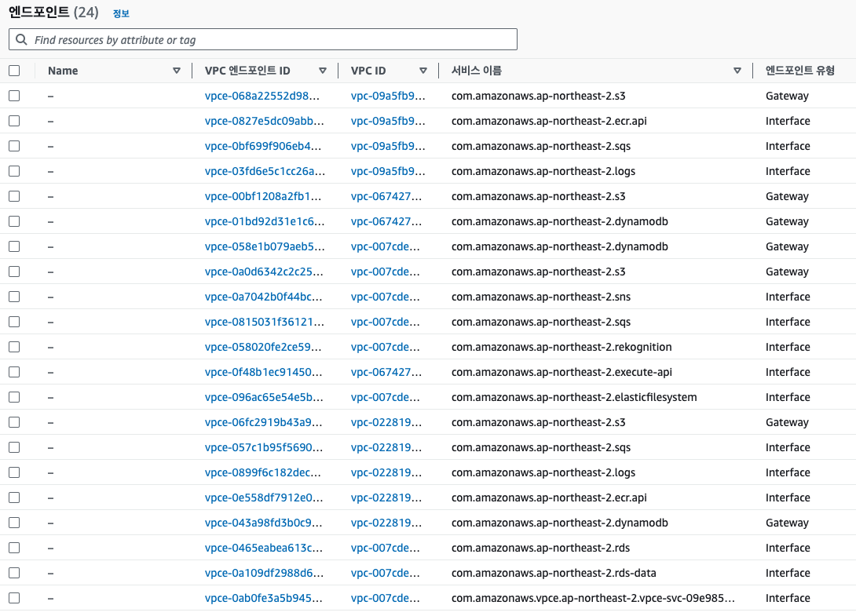The width and height of the screenshot is (856, 616).
Task: Open endpoint vpce-057c1b95f5690 link
Action: pos(264,447)
